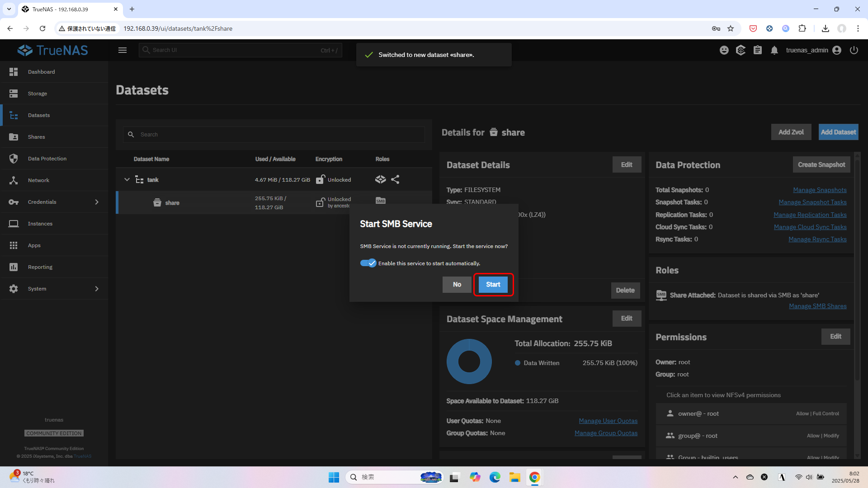Select the owner@ - root permission entry
This screenshot has height=488, width=868.
(751, 414)
